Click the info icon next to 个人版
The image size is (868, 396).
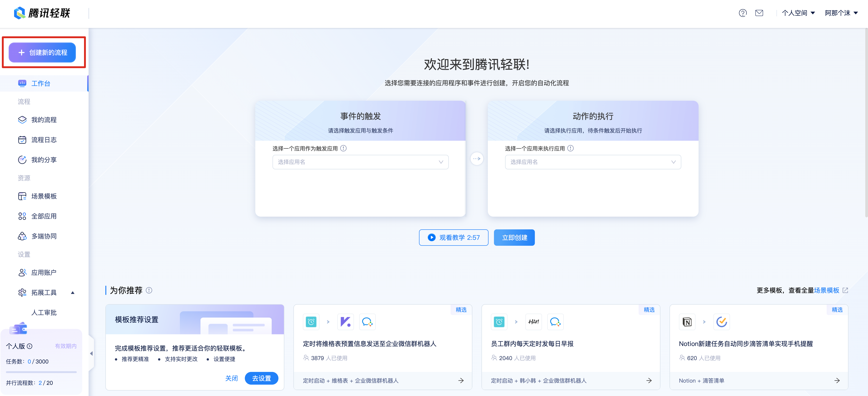(x=30, y=346)
